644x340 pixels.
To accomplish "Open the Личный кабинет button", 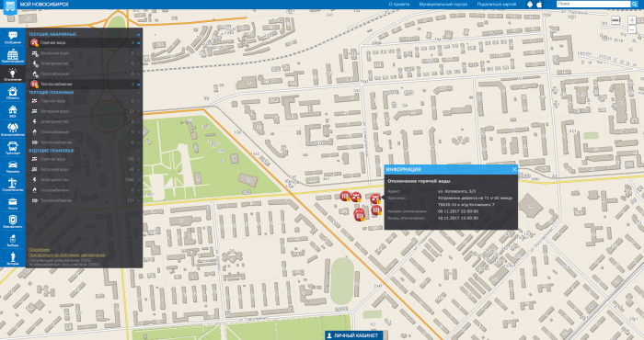I will tap(352, 335).
